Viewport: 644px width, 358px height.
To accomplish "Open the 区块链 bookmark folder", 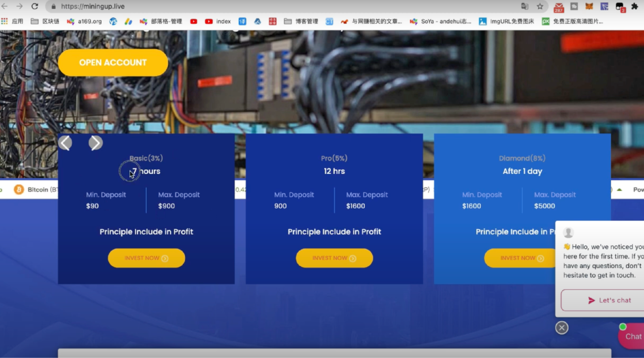I will [45, 21].
